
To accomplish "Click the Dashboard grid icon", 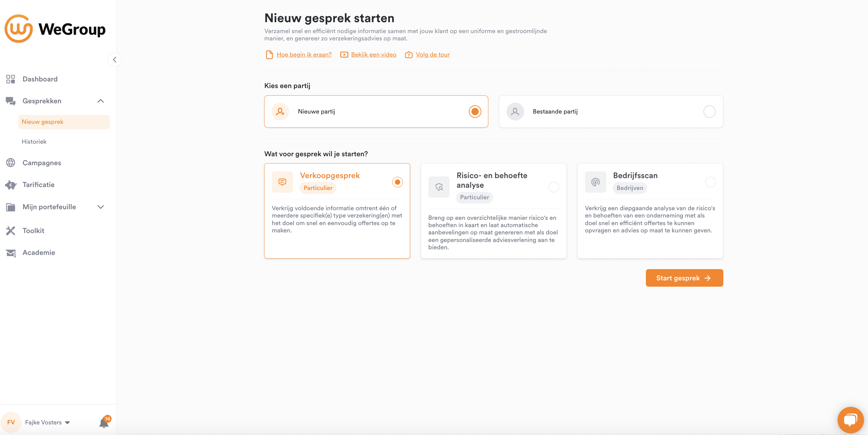I will pos(11,79).
